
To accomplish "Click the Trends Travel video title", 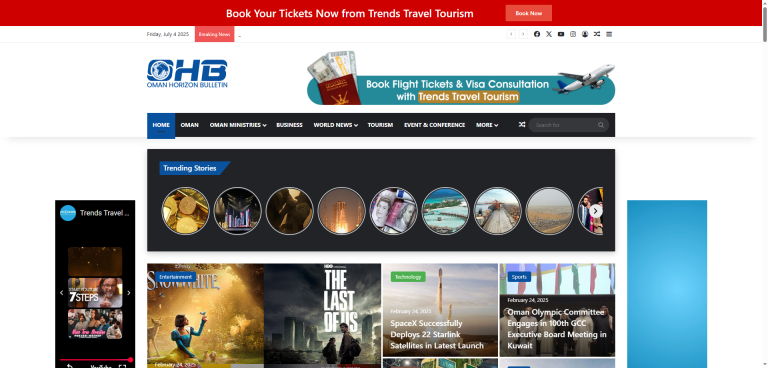I will tap(105, 213).
